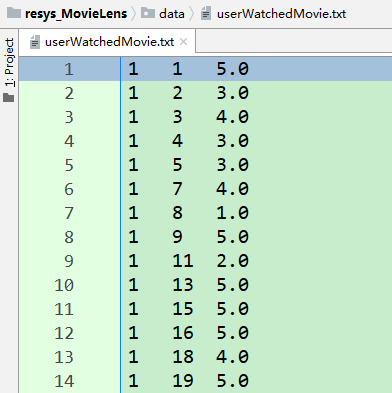
Task: Click movie ID 8 on line 7
Action: pyautogui.click(x=177, y=213)
